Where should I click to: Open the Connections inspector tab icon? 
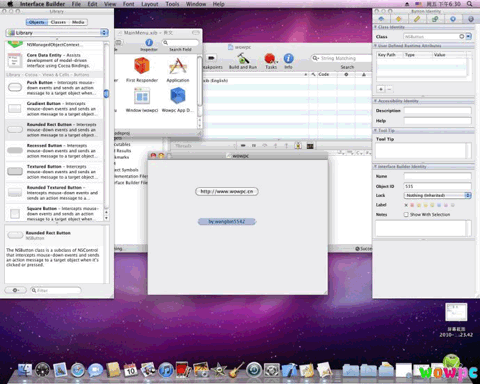point(453,19)
